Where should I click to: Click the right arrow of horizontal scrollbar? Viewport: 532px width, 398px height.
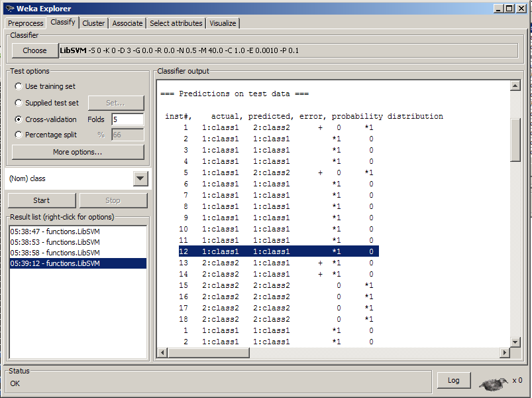pyautogui.click(x=505, y=352)
